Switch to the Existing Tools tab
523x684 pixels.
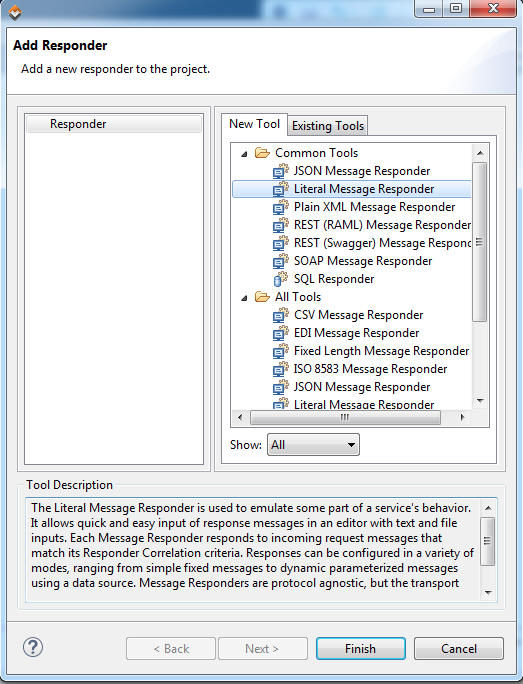(x=328, y=126)
